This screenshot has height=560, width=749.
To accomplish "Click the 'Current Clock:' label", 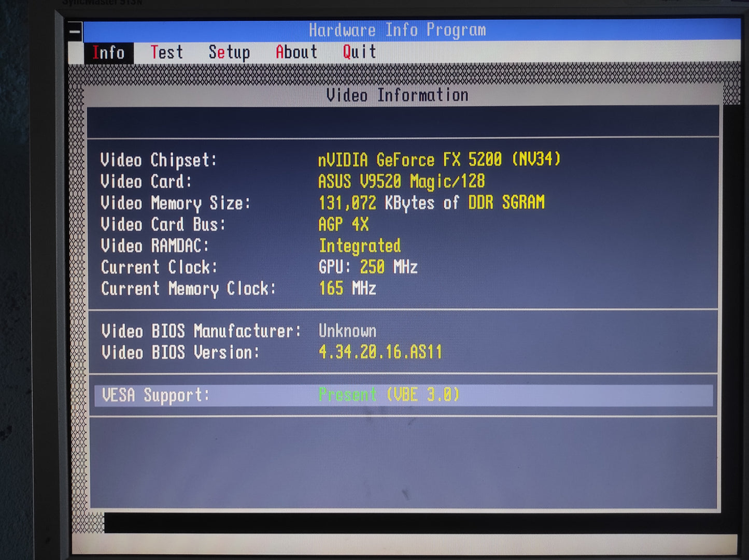I will click(159, 267).
